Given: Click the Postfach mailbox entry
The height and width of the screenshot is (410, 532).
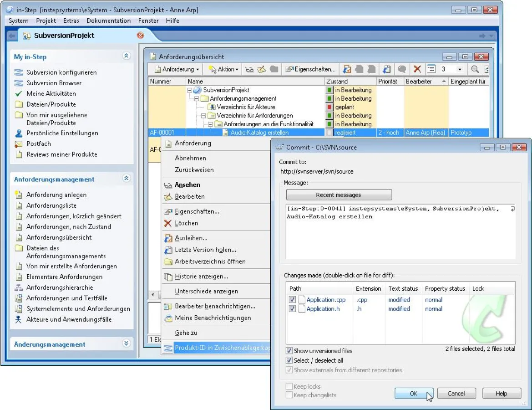Looking at the screenshot, I should tap(39, 143).
